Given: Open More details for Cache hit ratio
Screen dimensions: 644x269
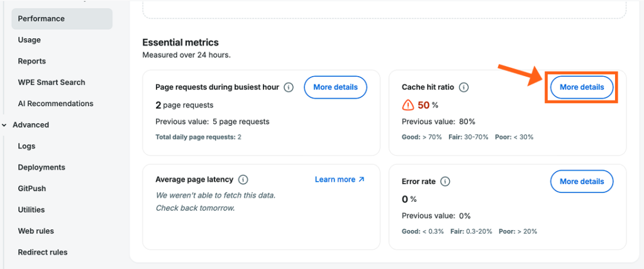Looking at the screenshot, I should click(x=582, y=87).
